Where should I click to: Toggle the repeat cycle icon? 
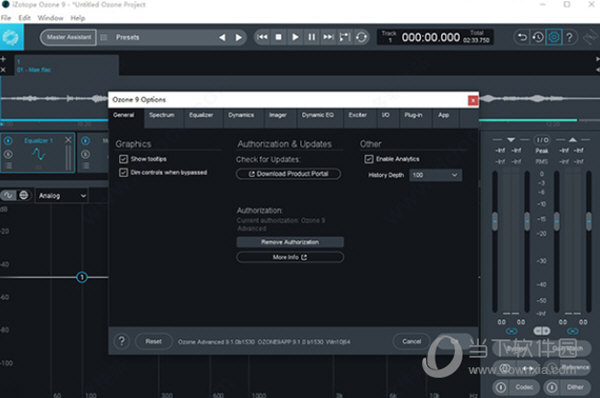tap(361, 37)
